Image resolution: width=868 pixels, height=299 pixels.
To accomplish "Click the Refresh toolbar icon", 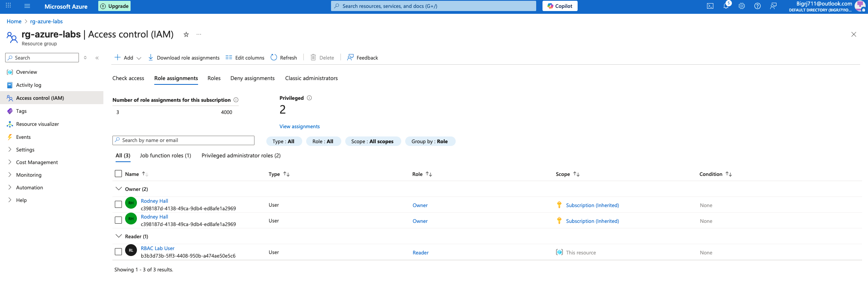I will coord(274,58).
